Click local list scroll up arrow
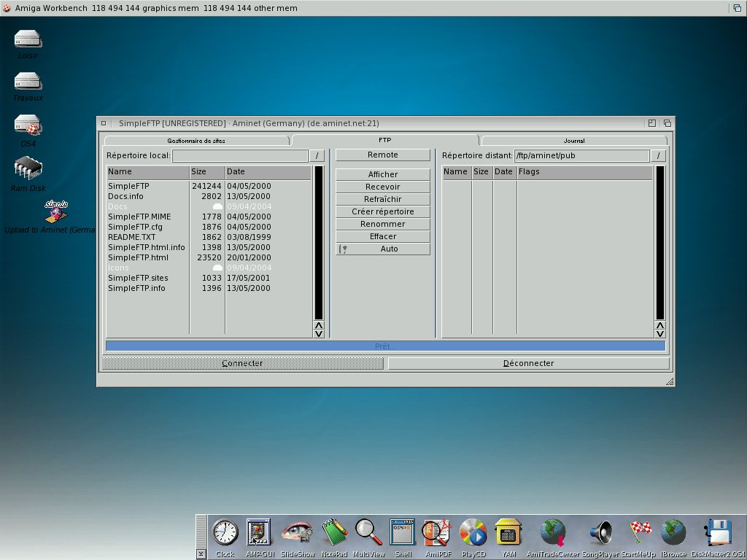The height and width of the screenshot is (560, 747). coord(319,325)
